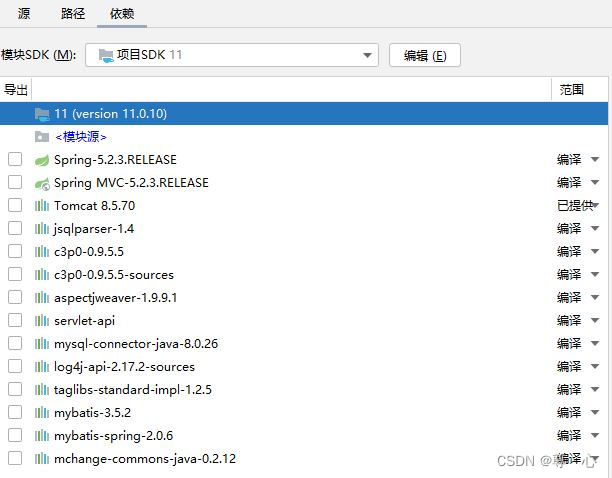Switch to the 路径 tab
The height and width of the screenshot is (478, 612).
(x=73, y=14)
